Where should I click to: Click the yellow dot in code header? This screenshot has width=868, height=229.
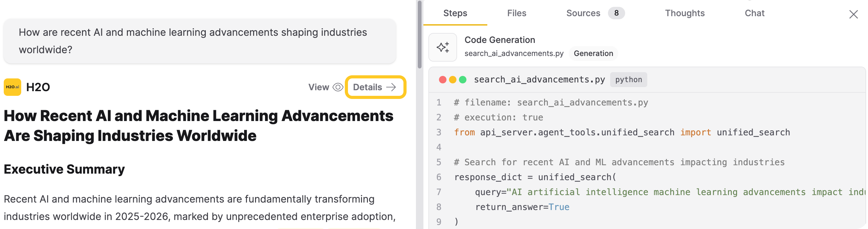(452, 80)
